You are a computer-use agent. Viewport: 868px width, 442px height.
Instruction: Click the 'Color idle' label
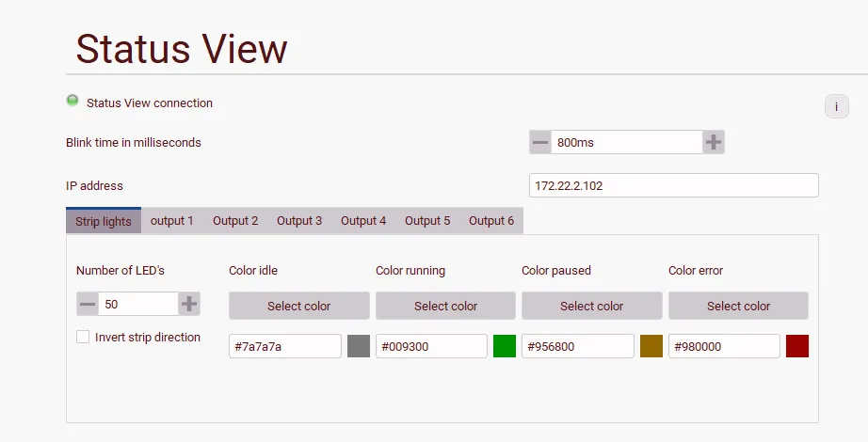tap(253, 271)
